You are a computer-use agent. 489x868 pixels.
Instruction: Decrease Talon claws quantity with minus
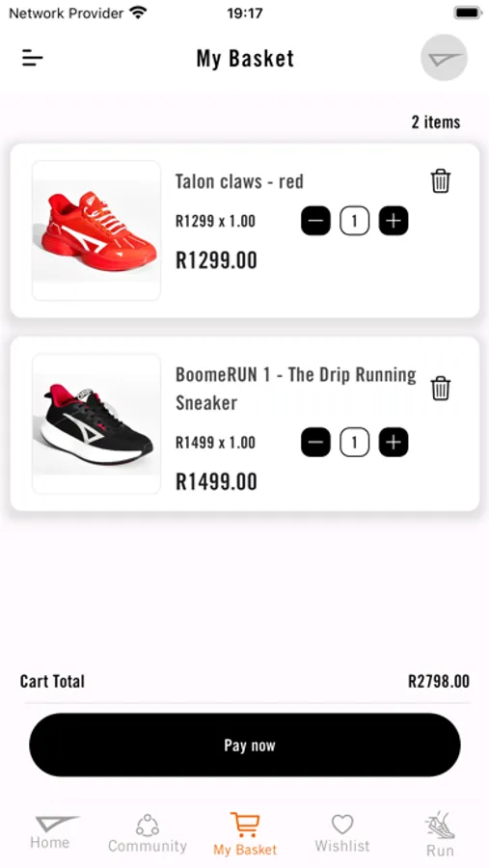315,221
